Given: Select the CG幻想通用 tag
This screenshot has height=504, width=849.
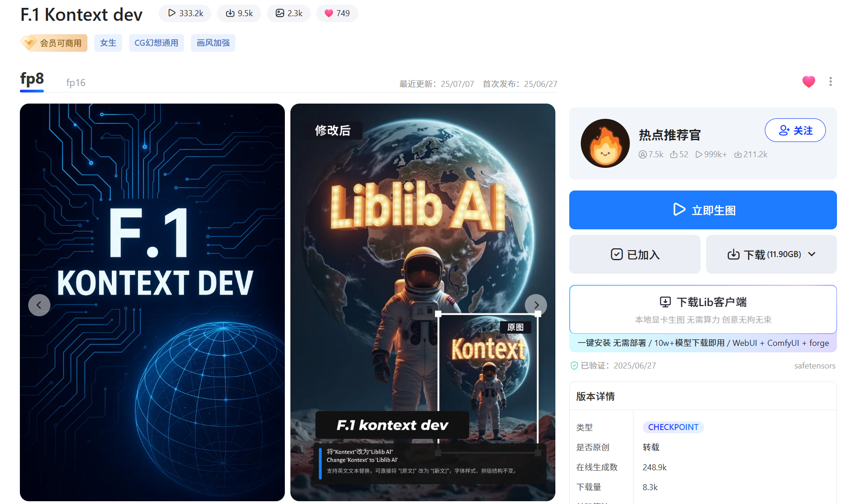Looking at the screenshot, I should click(156, 43).
